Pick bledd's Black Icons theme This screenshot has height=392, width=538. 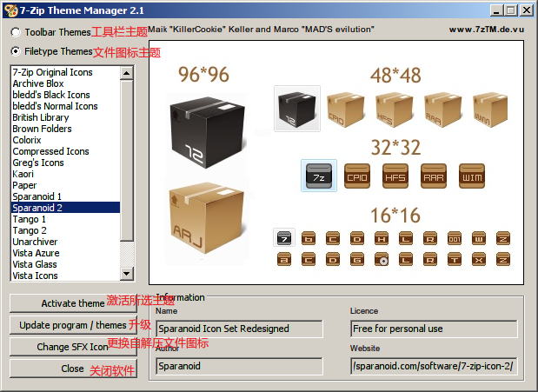point(66,95)
